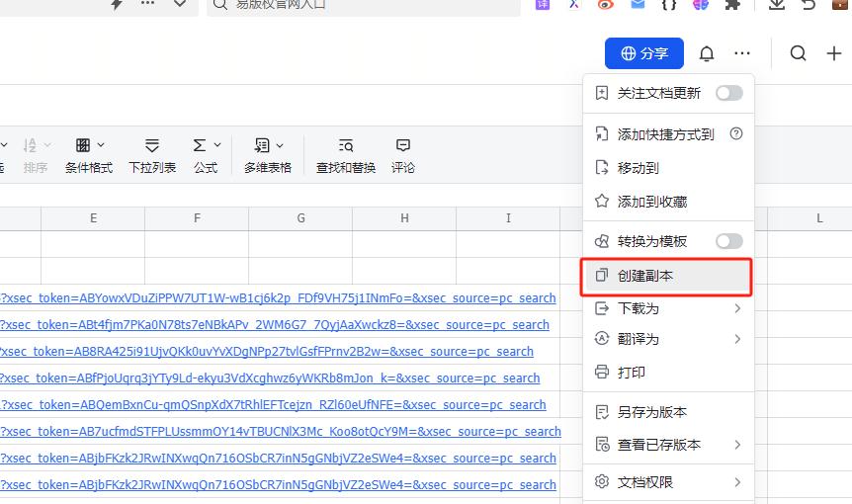Screen dimensions: 852x504
Task: Choose 移动到 from the menu
Action: 668,168
